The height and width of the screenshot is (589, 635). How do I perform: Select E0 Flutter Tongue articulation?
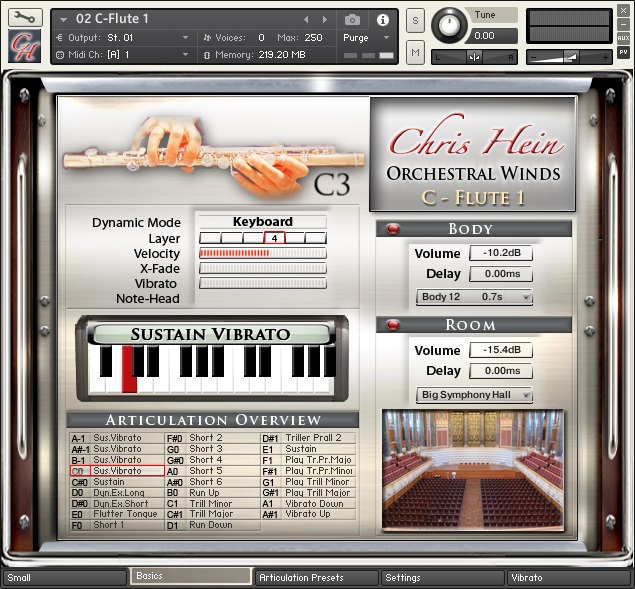(x=117, y=514)
